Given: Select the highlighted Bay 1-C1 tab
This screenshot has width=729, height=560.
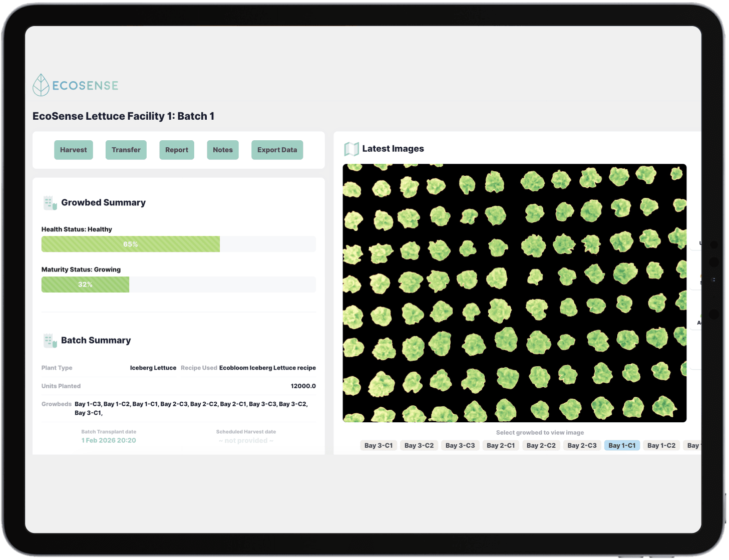Looking at the screenshot, I should point(622,445).
